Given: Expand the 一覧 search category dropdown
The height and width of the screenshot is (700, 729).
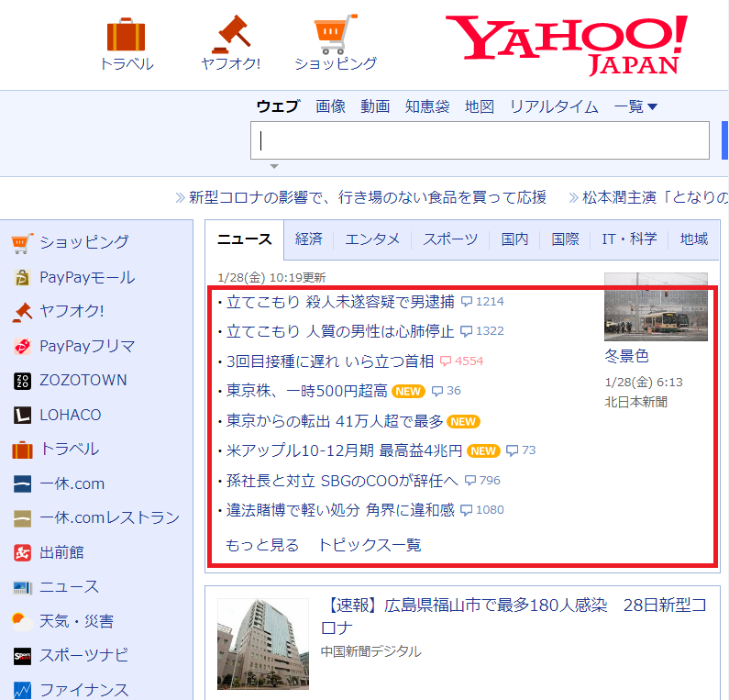Looking at the screenshot, I should pyautogui.click(x=635, y=106).
